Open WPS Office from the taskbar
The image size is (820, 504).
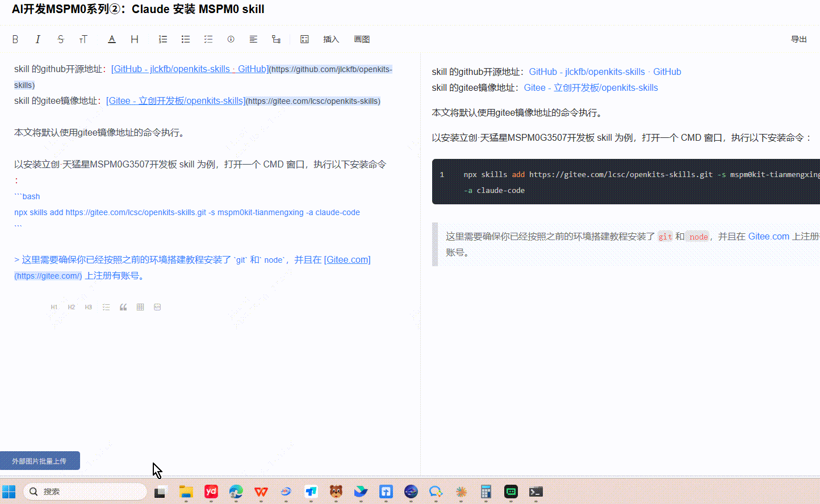point(261,492)
